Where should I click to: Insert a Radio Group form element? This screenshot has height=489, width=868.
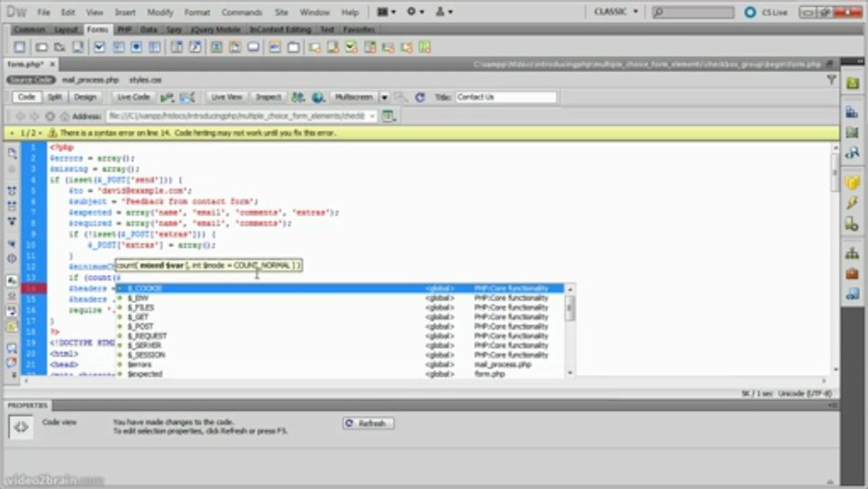[155, 47]
